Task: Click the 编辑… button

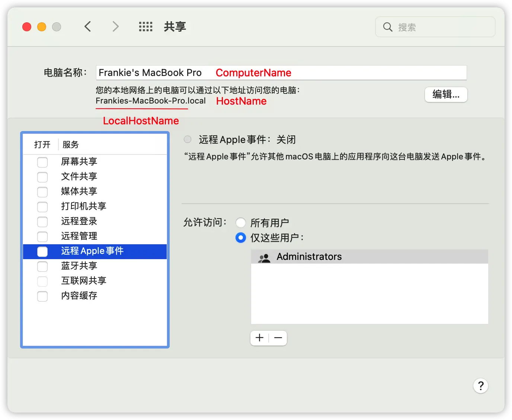Action: (446, 94)
